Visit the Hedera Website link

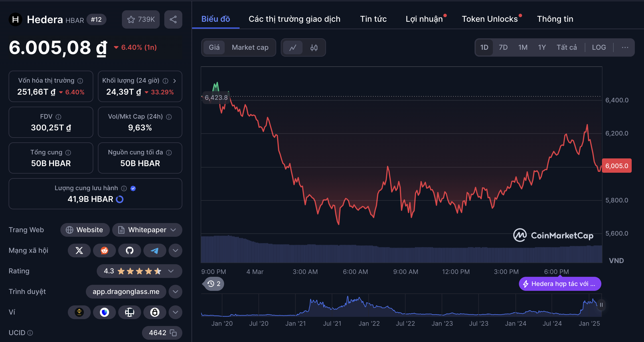click(x=85, y=230)
